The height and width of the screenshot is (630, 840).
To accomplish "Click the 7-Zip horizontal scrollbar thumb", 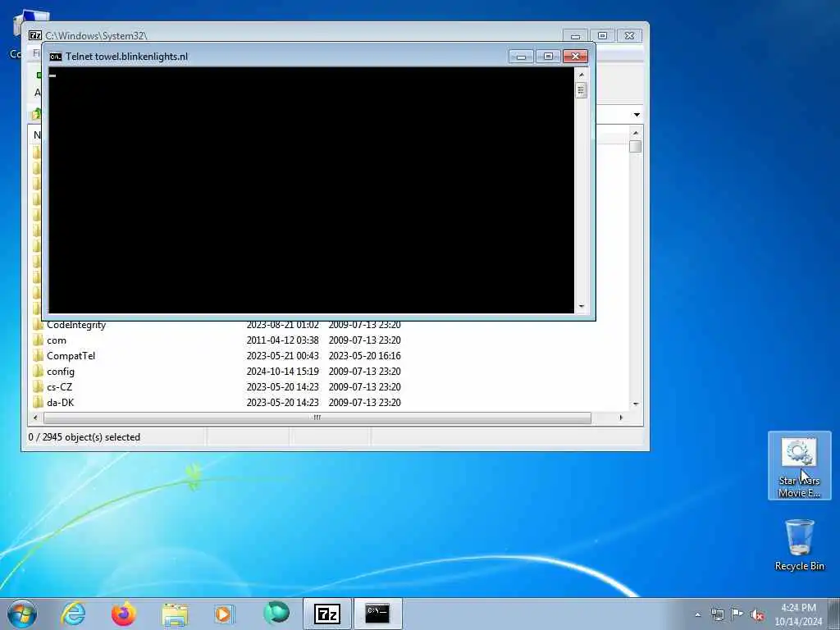I will click(317, 418).
